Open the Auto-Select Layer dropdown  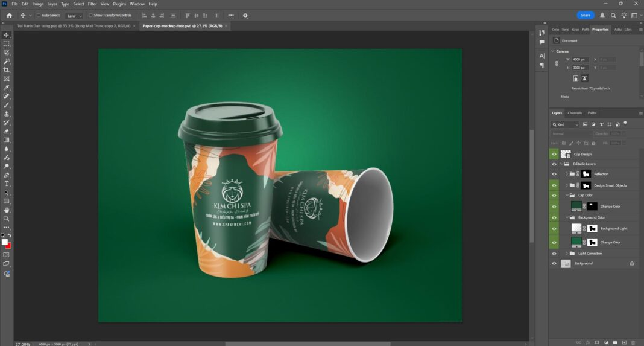pyautogui.click(x=74, y=16)
